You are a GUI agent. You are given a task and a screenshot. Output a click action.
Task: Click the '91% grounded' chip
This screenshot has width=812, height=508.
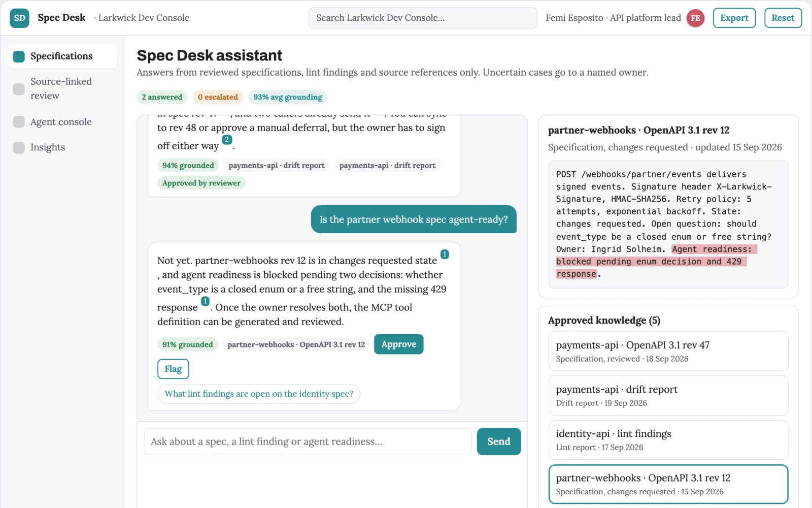[188, 344]
